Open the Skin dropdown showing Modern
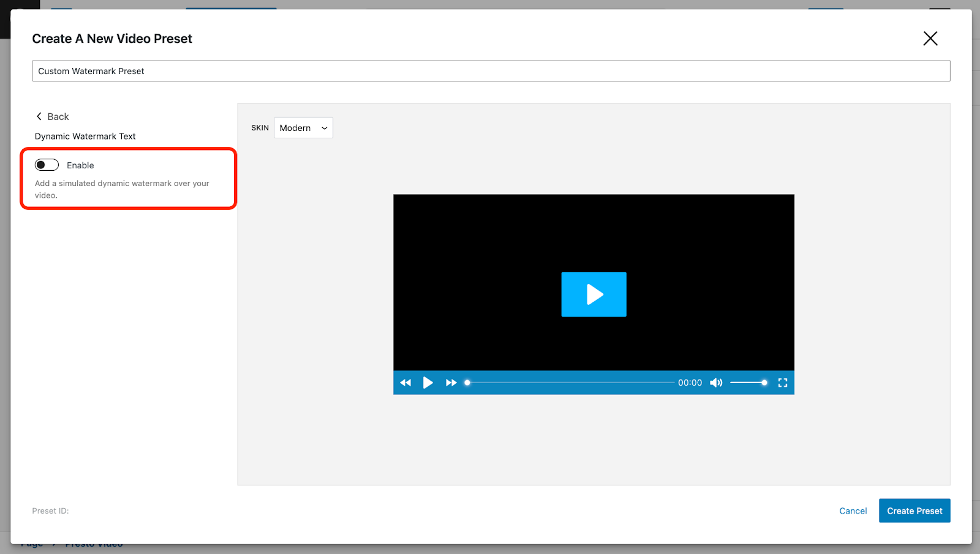980x554 pixels. (x=303, y=128)
